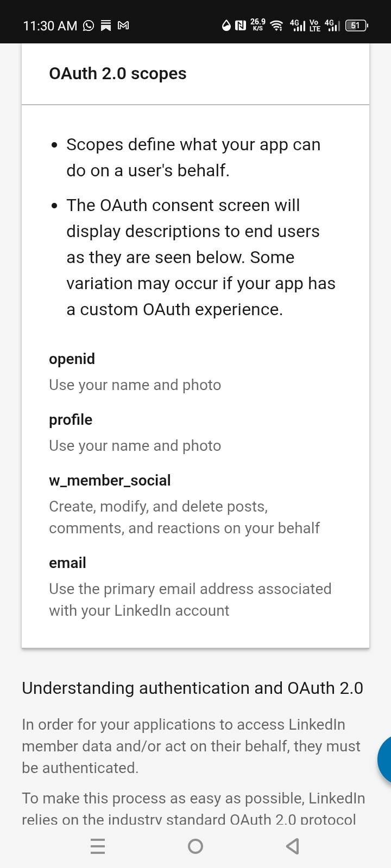This screenshot has height=868, width=391.
Task: Tap the Understanding authentication and OAuth 2.0 heading
Action: [x=192, y=688]
